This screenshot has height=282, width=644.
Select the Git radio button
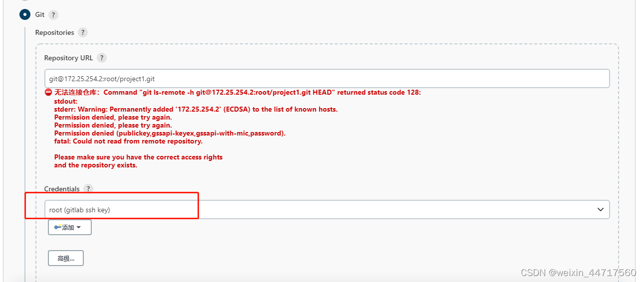(x=25, y=14)
